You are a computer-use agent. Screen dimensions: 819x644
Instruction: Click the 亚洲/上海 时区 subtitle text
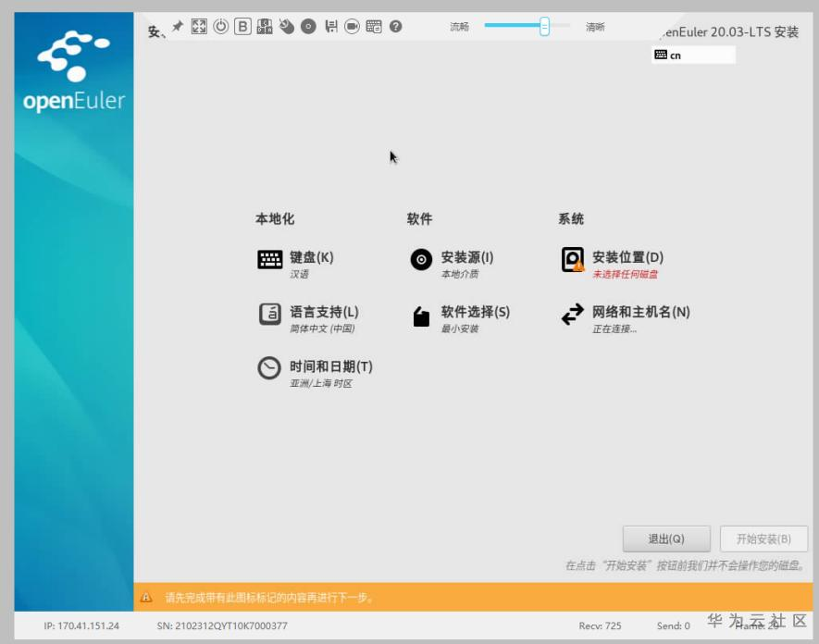tap(321, 383)
